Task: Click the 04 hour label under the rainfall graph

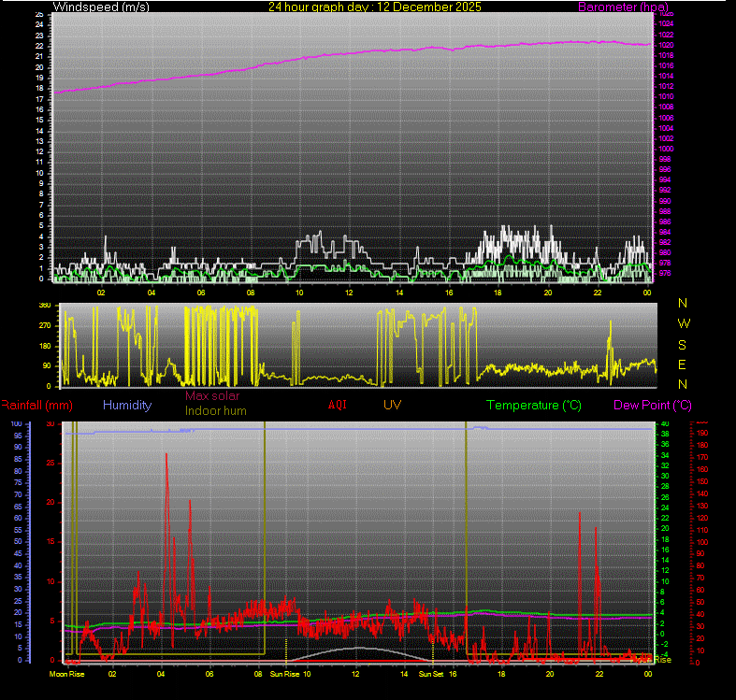Action: coord(161,674)
